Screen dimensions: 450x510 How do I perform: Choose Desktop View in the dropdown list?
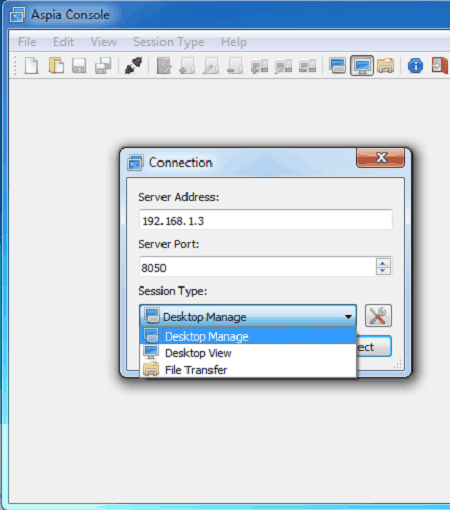pos(248,353)
